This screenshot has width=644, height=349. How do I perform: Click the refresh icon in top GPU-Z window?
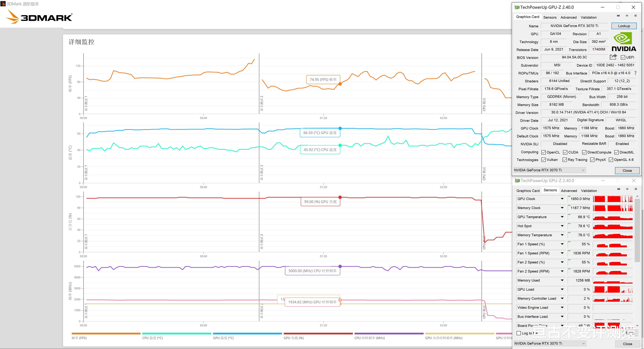[627, 16]
